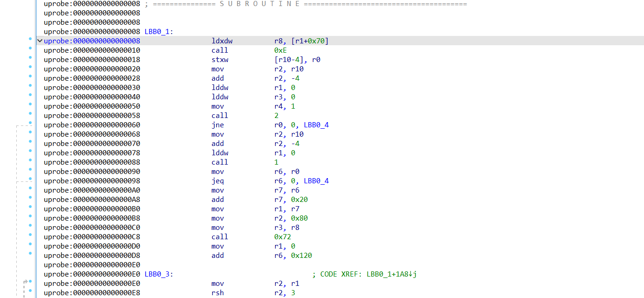
Task: Click operand [r10-4], r0
Action: click(x=297, y=60)
